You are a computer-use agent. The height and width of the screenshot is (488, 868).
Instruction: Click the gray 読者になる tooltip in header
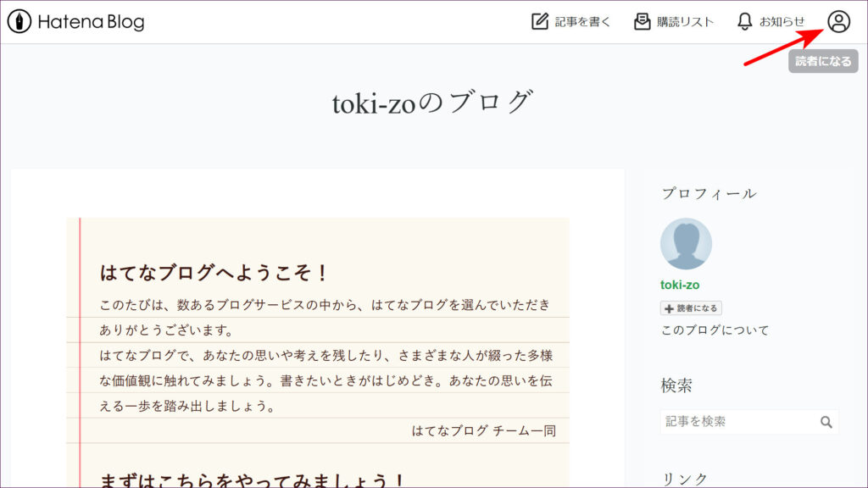(822, 61)
